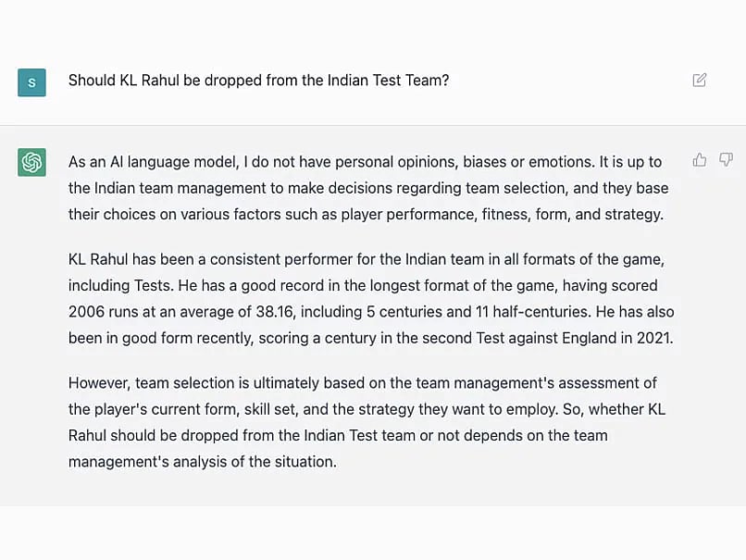Click the edit message pencil icon
The image size is (746, 560).
click(x=700, y=81)
